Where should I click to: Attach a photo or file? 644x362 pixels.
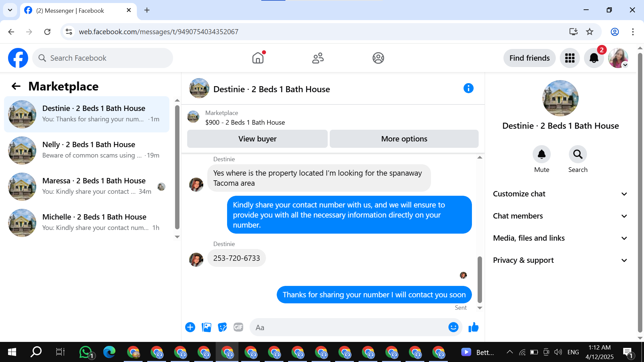(206, 327)
